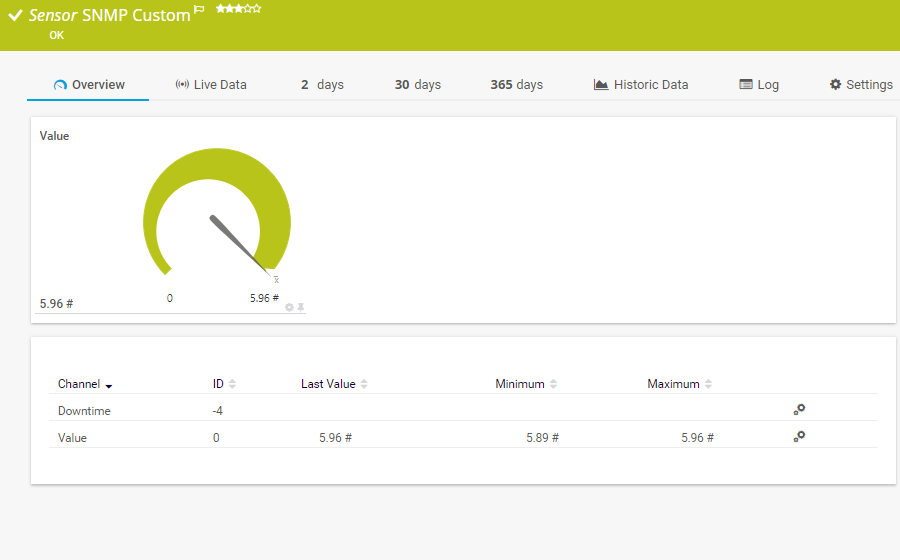This screenshot has width=900, height=560.
Task: Open channel settings for Value row
Action: pyautogui.click(x=799, y=437)
